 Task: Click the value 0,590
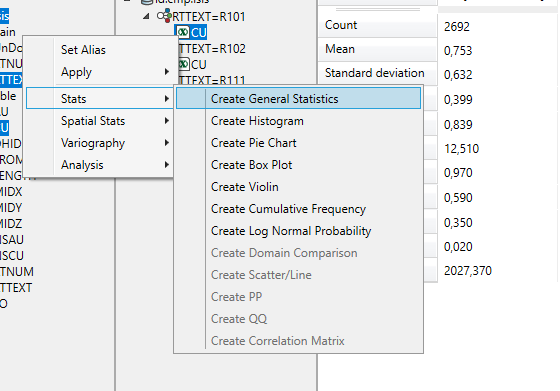click(458, 197)
